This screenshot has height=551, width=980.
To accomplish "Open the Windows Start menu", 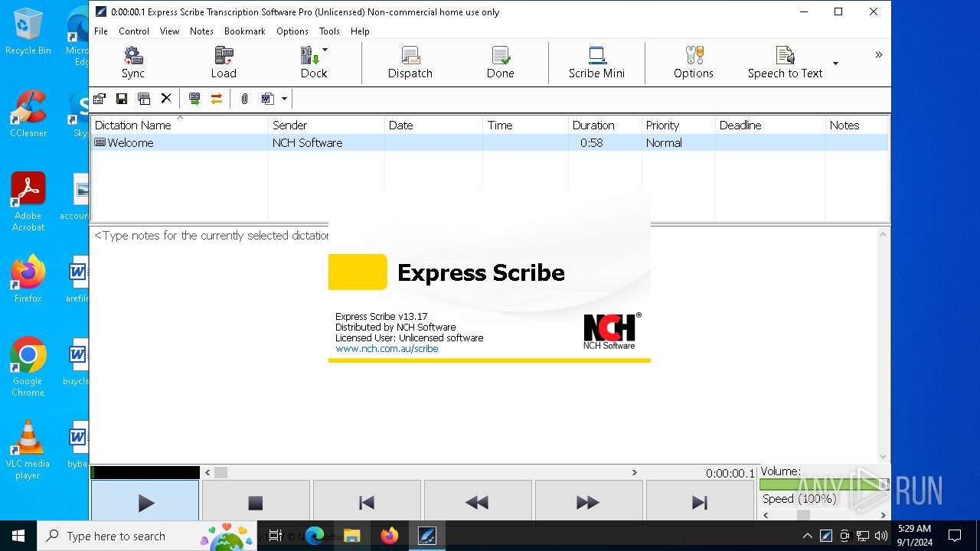I will [x=18, y=536].
